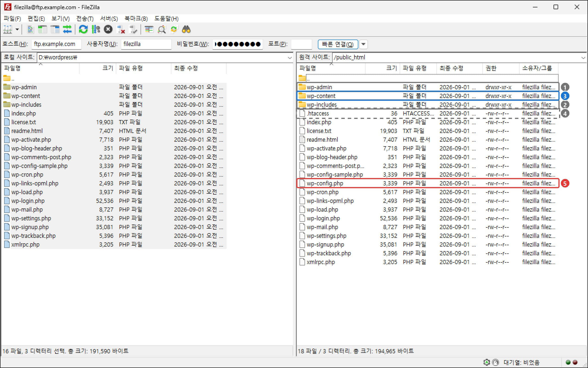Open the 북마크(B) menu
This screenshot has height=368, width=588.
[136, 18]
